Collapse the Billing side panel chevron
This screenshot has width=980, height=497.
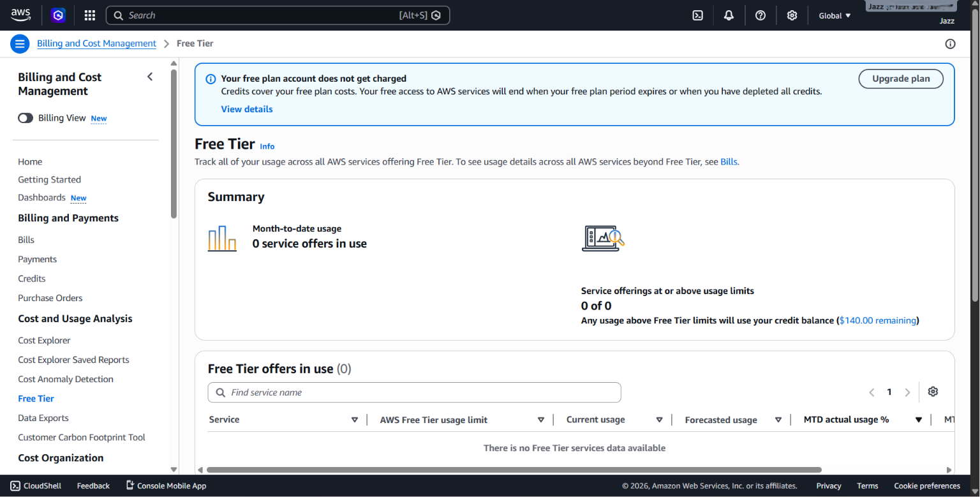point(150,77)
